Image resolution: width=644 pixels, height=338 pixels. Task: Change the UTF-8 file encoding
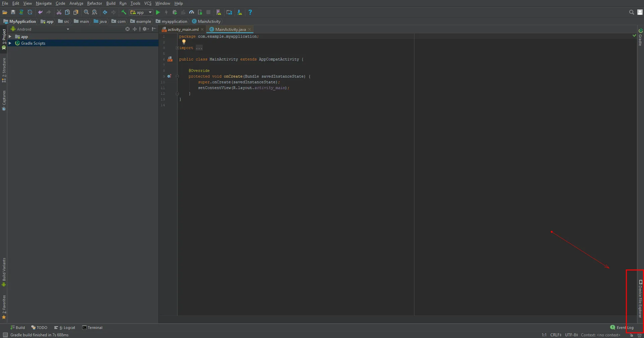(571, 335)
